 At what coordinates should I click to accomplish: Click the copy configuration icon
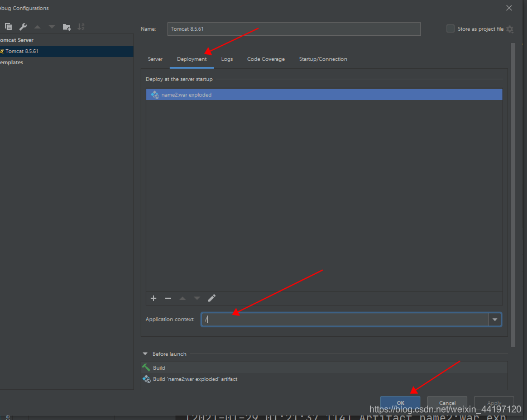point(8,27)
